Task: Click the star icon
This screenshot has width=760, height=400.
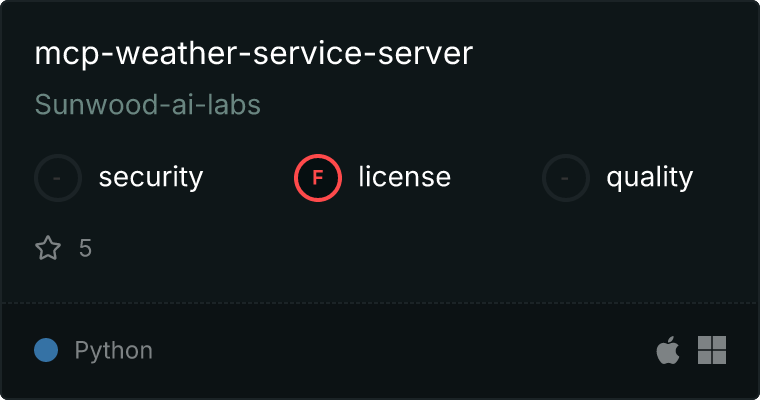Action: point(48,248)
